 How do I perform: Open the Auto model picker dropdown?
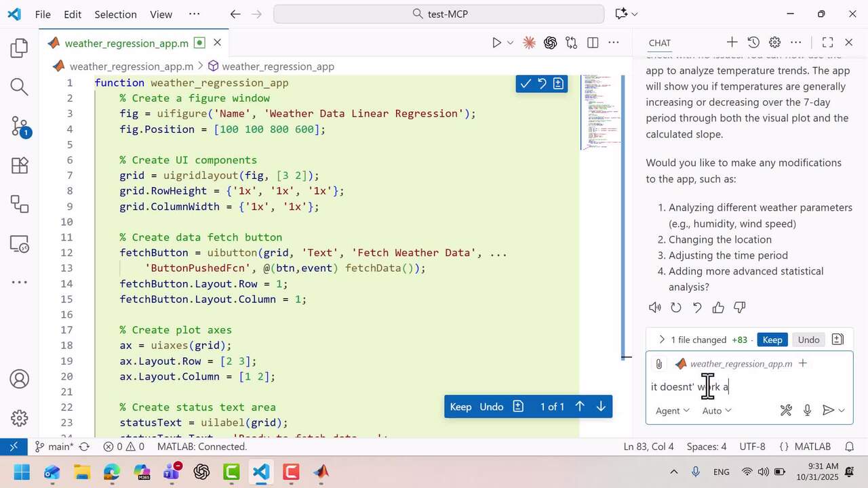[717, 411]
